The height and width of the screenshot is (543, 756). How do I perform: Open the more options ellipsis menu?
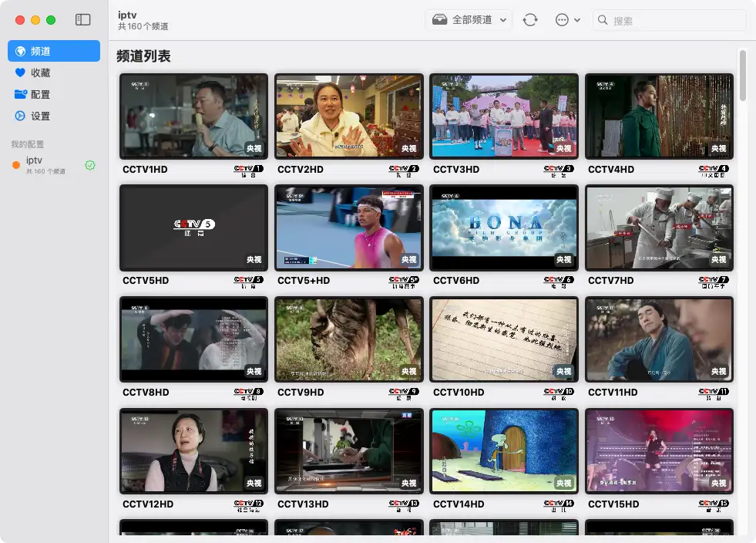[x=567, y=20]
